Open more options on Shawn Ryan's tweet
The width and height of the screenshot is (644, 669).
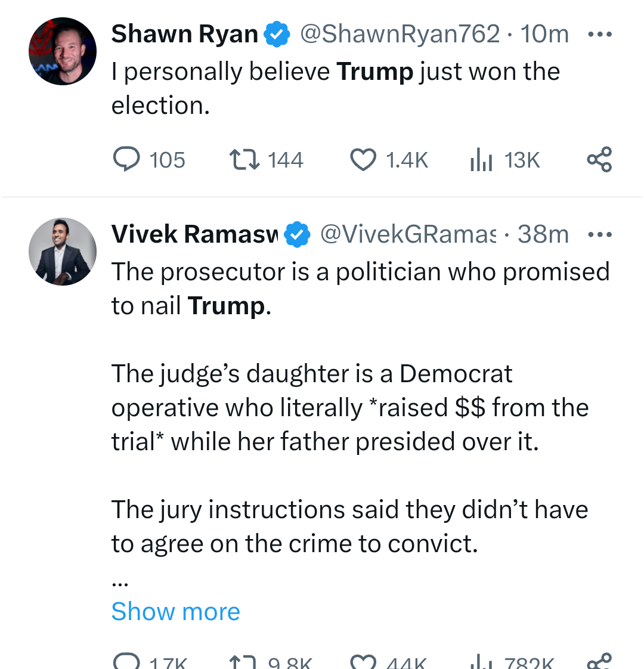click(x=599, y=35)
